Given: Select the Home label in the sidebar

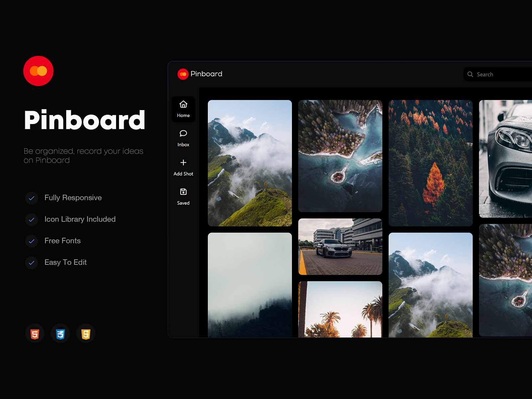Looking at the screenshot, I should 183,115.
